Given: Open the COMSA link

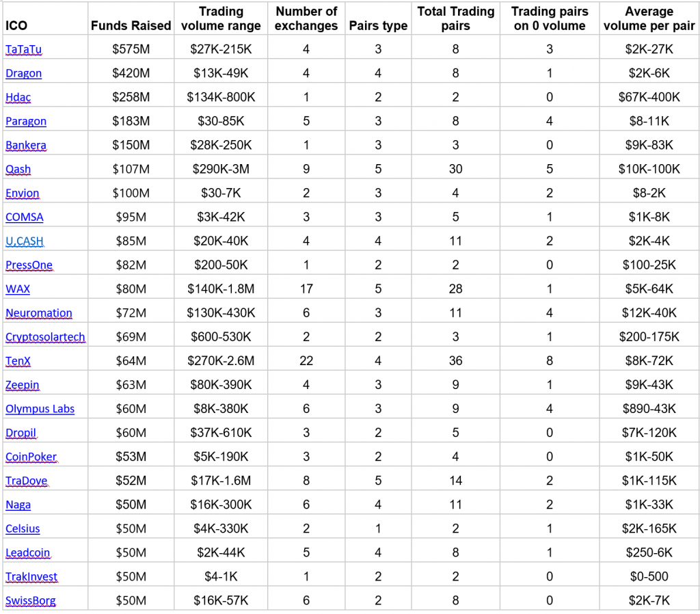Looking at the screenshot, I should (25, 217).
